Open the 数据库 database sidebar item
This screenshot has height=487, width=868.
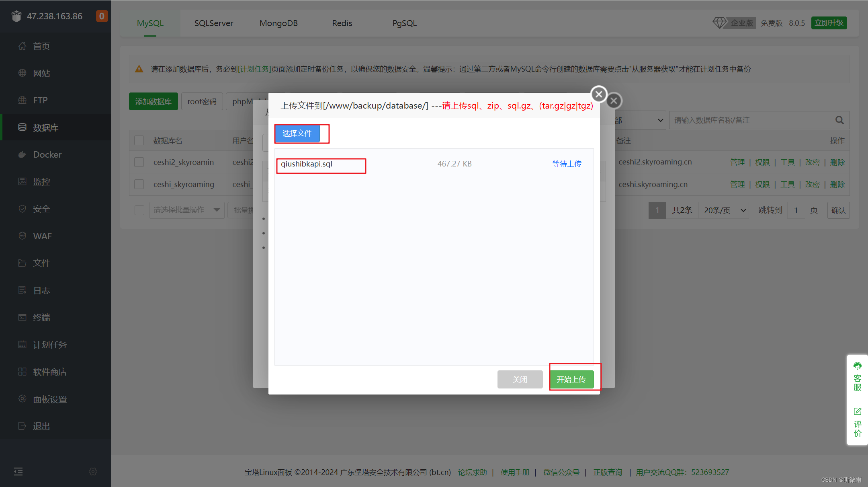tap(55, 127)
